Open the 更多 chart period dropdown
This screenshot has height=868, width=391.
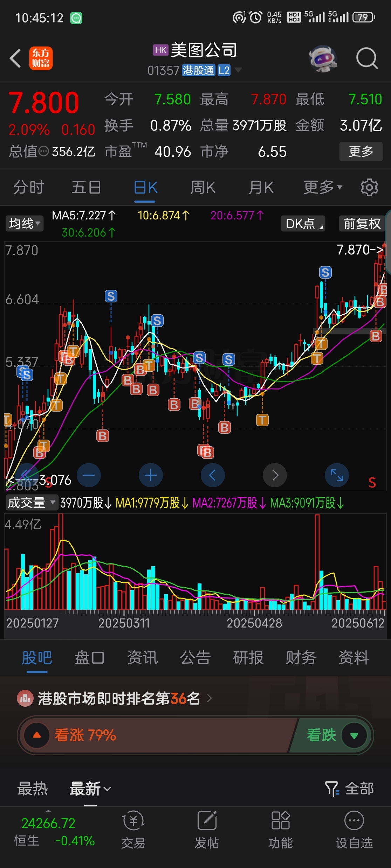322,187
